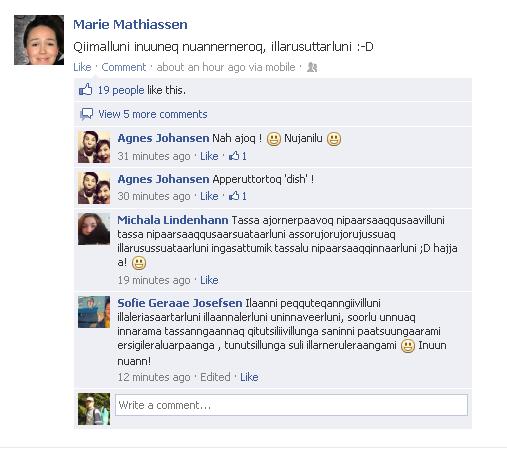Open Sofie Geraae Josefsen's avatar thumbnail
The image size is (507, 455).
click(94, 312)
